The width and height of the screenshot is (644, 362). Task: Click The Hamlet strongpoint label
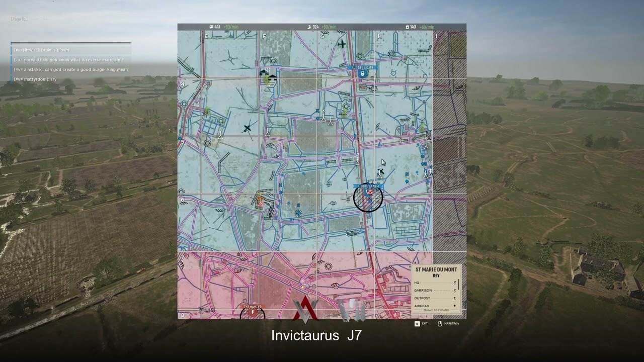point(252,306)
